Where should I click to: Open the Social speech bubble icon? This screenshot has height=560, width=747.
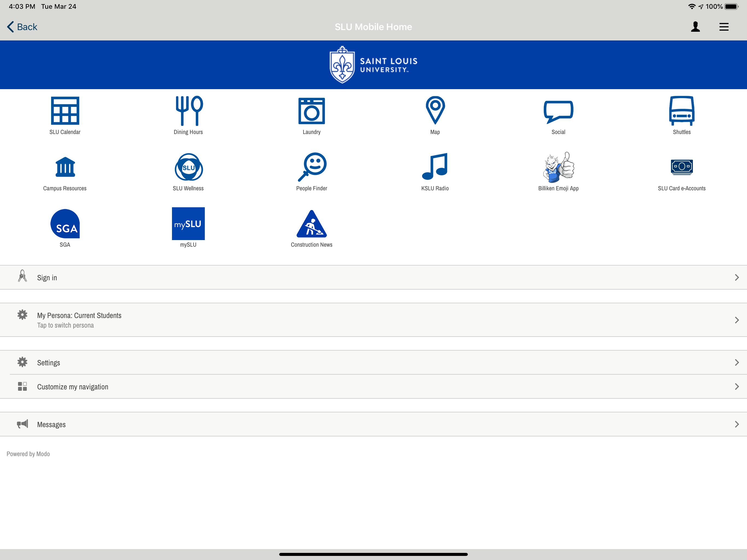click(x=558, y=112)
